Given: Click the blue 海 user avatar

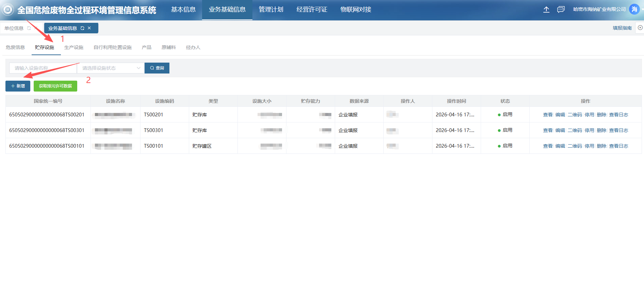Looking at the screenshot, I should click(634, 10).
